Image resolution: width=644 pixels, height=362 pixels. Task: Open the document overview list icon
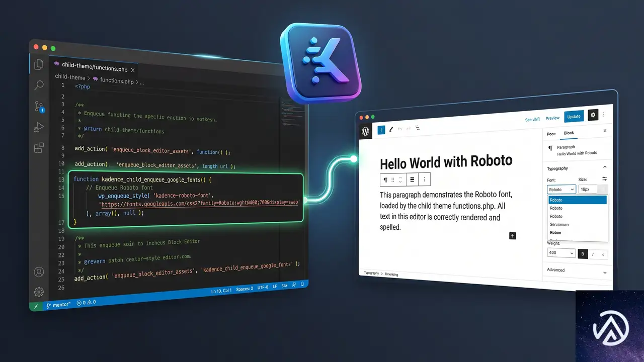tap(418, 128)
